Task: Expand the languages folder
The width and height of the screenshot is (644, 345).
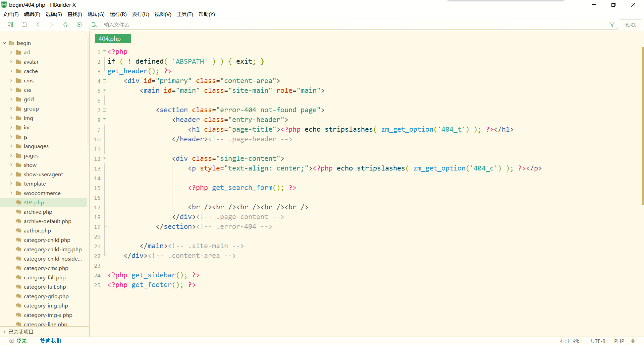Action: [11, 146]
